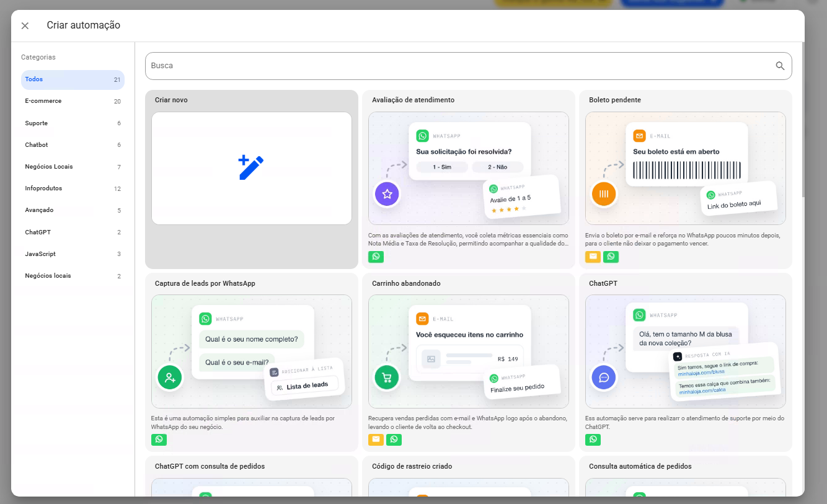Select the Todos category
The width and height of the screenshot is (827, 504).
click(x=73, y=79)
